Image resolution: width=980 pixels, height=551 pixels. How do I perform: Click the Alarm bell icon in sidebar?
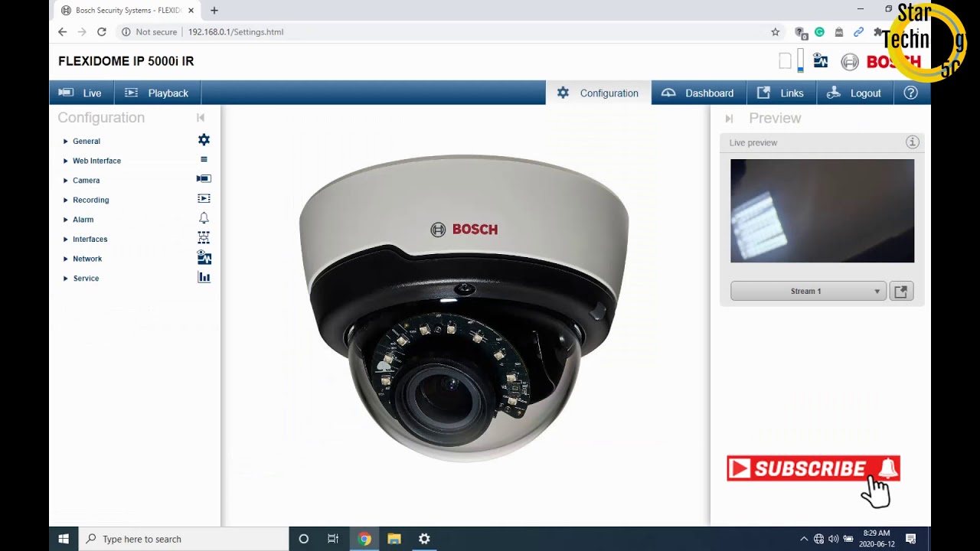coord(204,219)
